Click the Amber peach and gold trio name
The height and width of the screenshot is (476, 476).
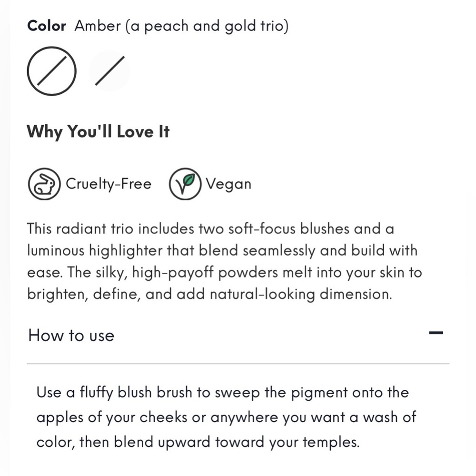(x=181, y=26)
